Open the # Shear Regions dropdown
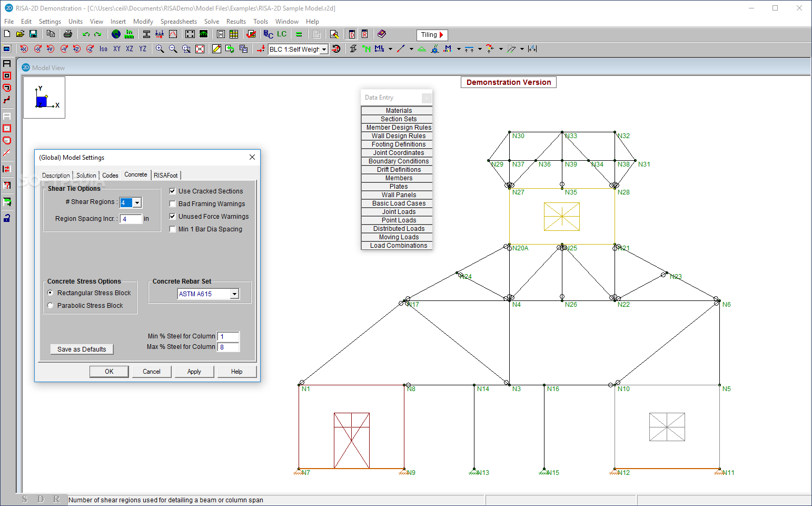The width and height of the screenshot is (812, 506). click(137, 202)
